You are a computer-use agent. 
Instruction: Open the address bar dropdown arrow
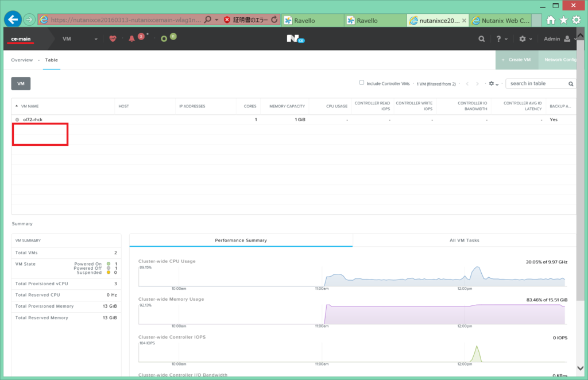click(216, 20)
